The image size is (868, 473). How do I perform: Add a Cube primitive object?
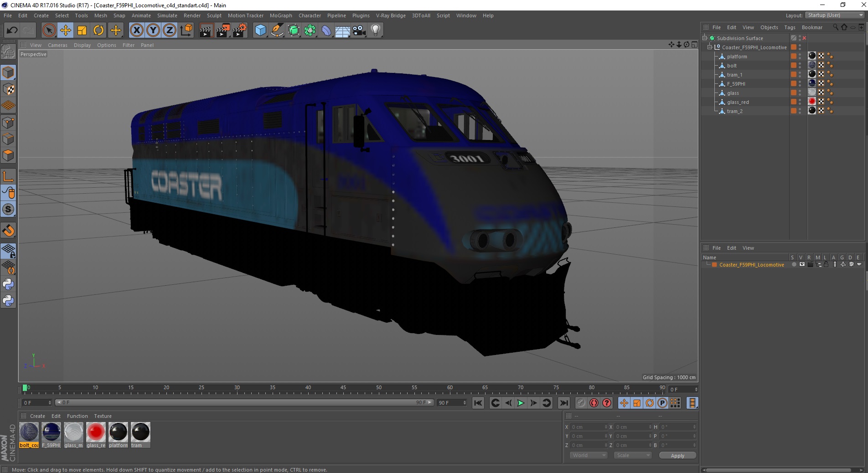[260, 31]
